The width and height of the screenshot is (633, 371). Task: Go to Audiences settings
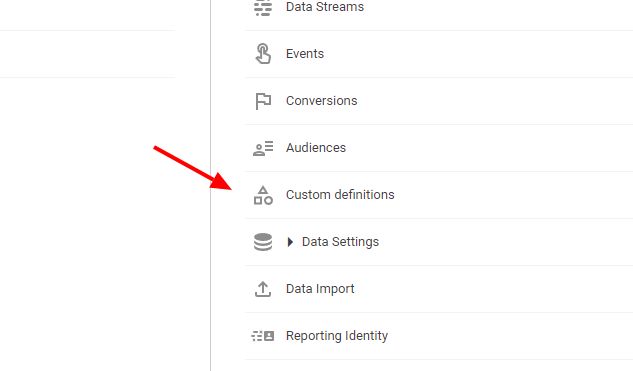(x=316, y=148)
